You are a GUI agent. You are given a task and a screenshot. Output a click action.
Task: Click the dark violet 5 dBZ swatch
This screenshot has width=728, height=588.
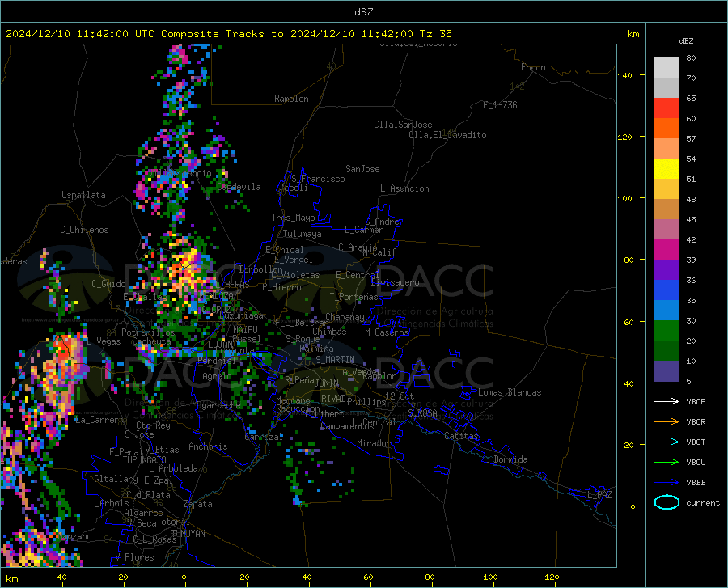667,370
